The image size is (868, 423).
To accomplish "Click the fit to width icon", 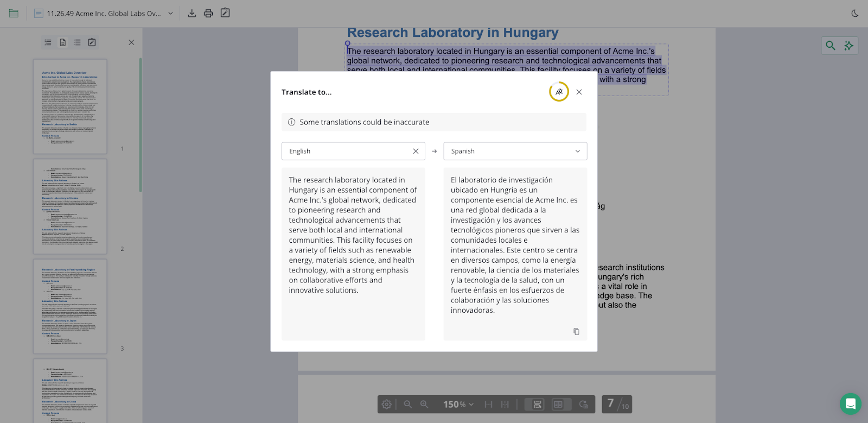I will (x=488, y=405).
